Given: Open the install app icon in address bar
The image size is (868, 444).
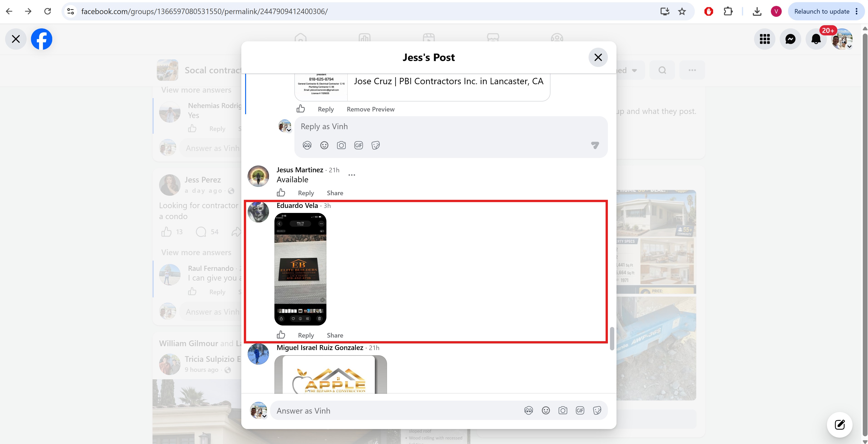Looking at the screenshot, I should (x=664, y=11).
